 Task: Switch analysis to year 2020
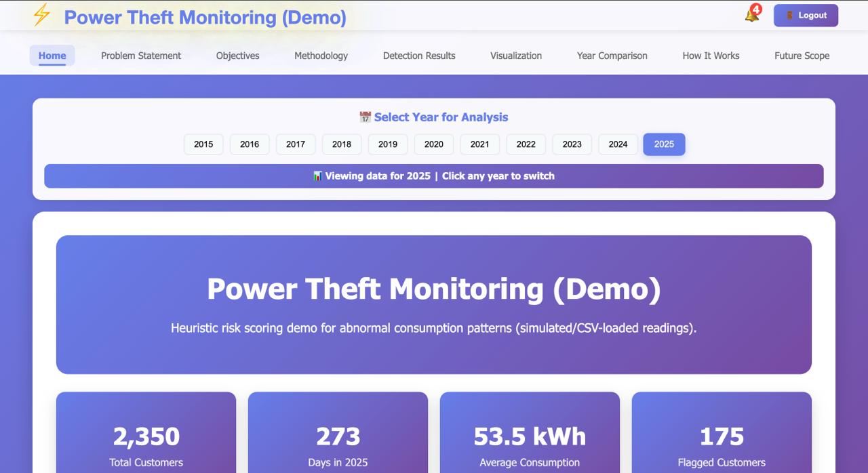click(434, 144)
